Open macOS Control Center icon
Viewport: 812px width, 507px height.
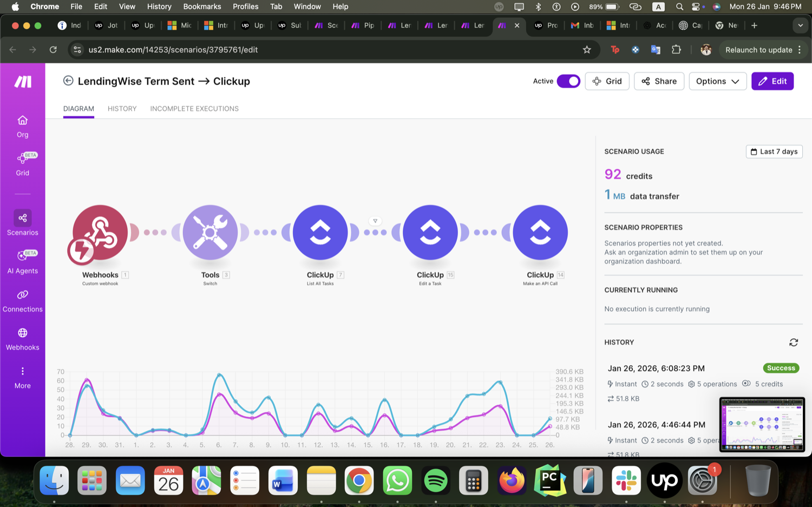(696, 6)
